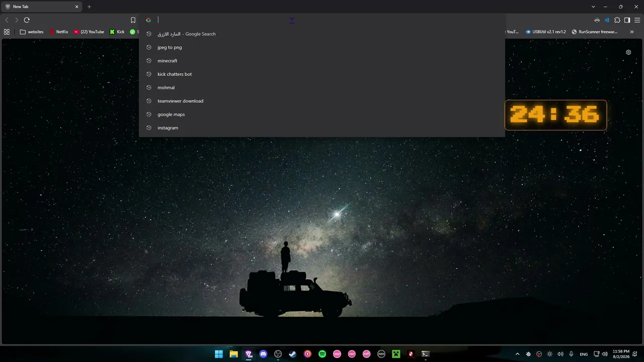Open the extensions puzzle piece menu
Viewport: 644px width, 362px height.
coord(617,20)
